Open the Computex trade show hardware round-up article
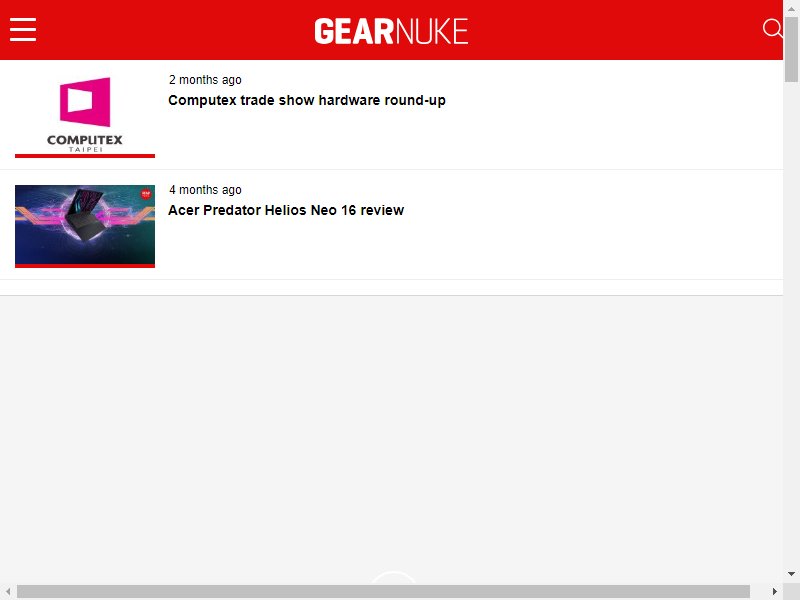This screenshot has width=800, height=600. tap(307, 100)
